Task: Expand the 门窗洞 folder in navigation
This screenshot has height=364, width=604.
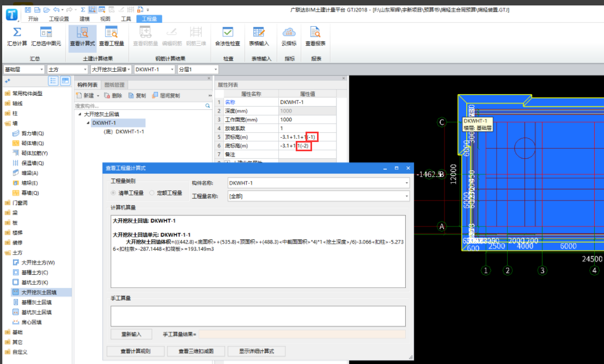Action: tap(7, 203)
